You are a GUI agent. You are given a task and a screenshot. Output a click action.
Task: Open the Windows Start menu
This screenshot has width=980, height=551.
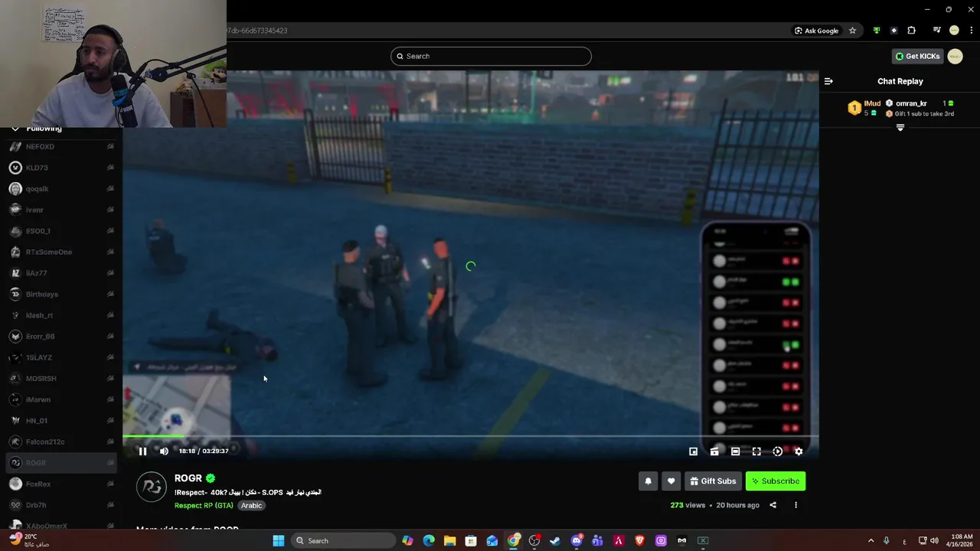(x=279, y=541)
